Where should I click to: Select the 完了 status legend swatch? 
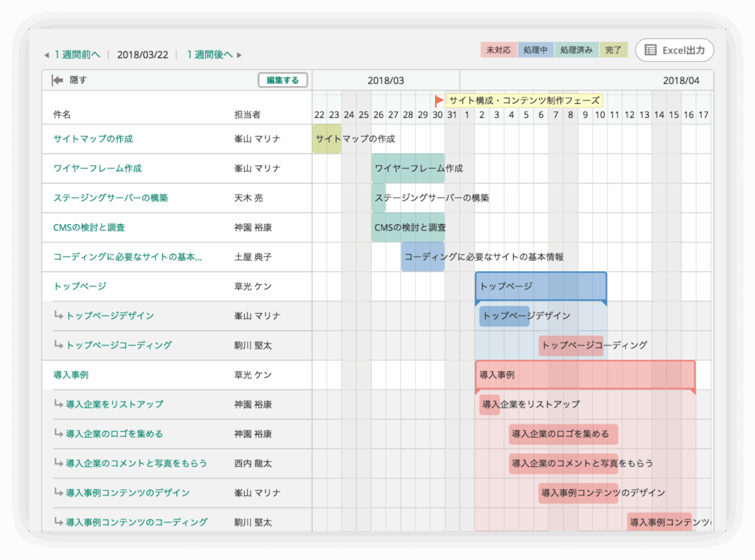click(613, 50)
